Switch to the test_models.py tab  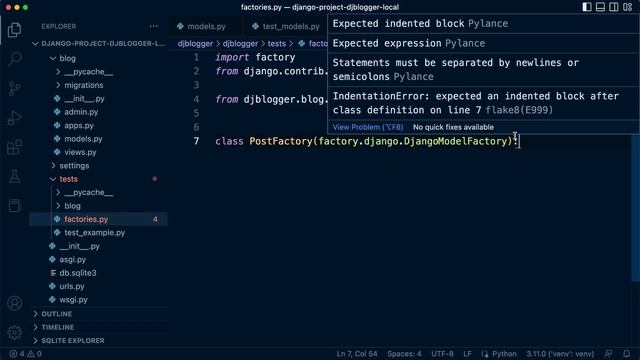(x=286, y=27)
